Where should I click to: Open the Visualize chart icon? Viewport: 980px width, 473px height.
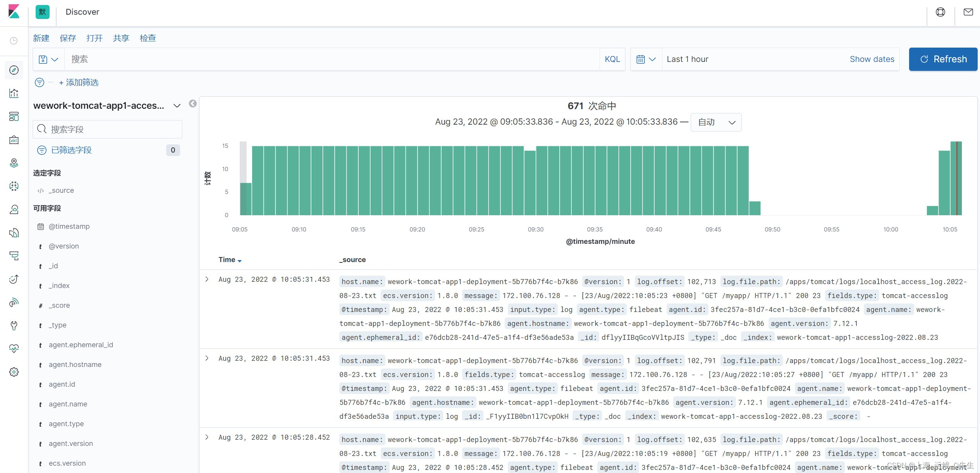point(14,93)
